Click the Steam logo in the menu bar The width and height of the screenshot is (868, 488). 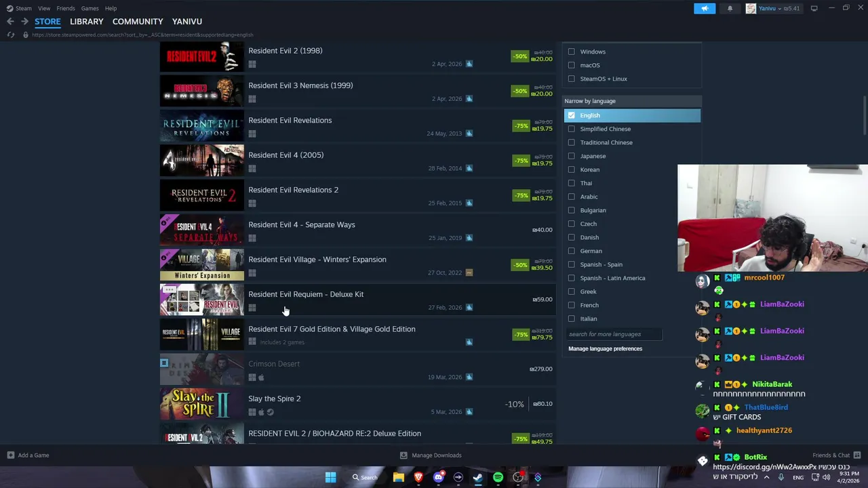click(x=9, y=8)
